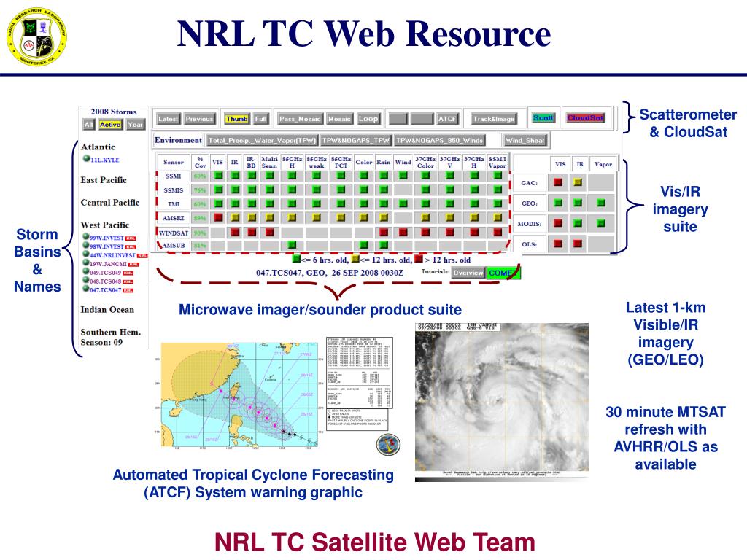Viewport: 747px width, 560px height.
Task: Click the AMSUB Rain green square
Action: pyautogui.click(x=384, y=245)
